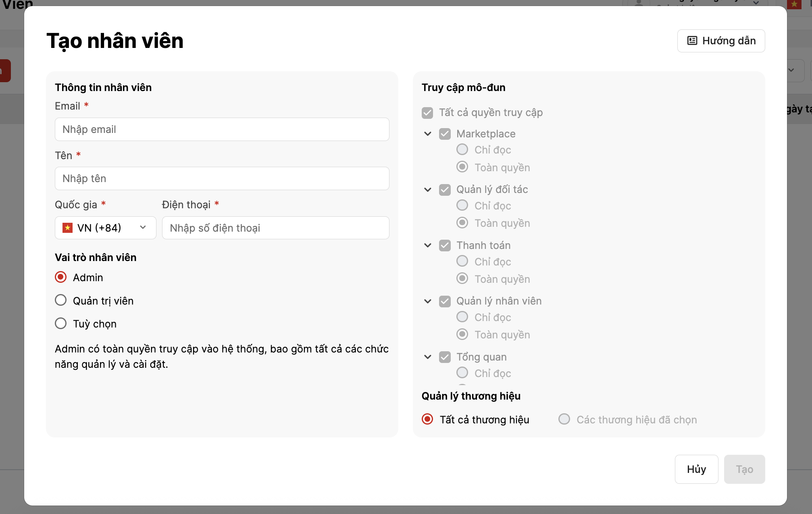Image resolution: width=812 pixels, height=514 pixels.
Task: Uncheck the Thanh toán checkbox
Action: coord(445,245)
